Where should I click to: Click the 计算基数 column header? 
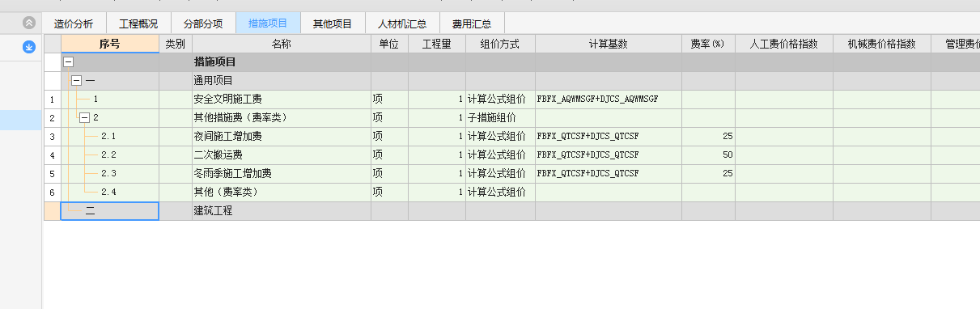(609, 44)
